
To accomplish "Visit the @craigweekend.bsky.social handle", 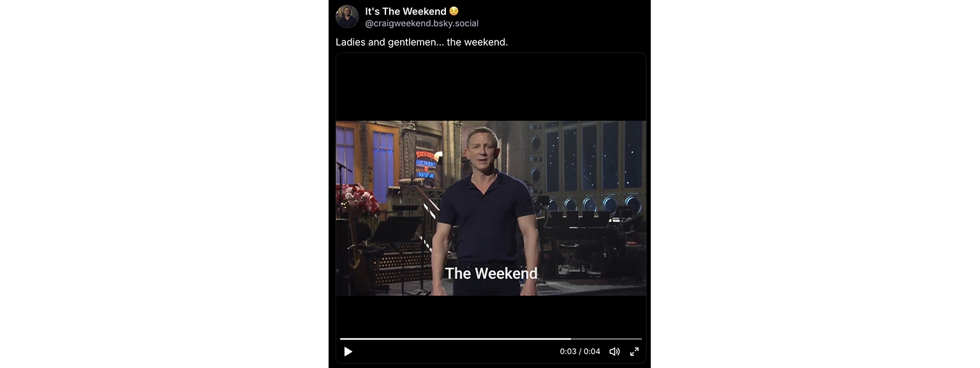I will click(x=422, y=24).
